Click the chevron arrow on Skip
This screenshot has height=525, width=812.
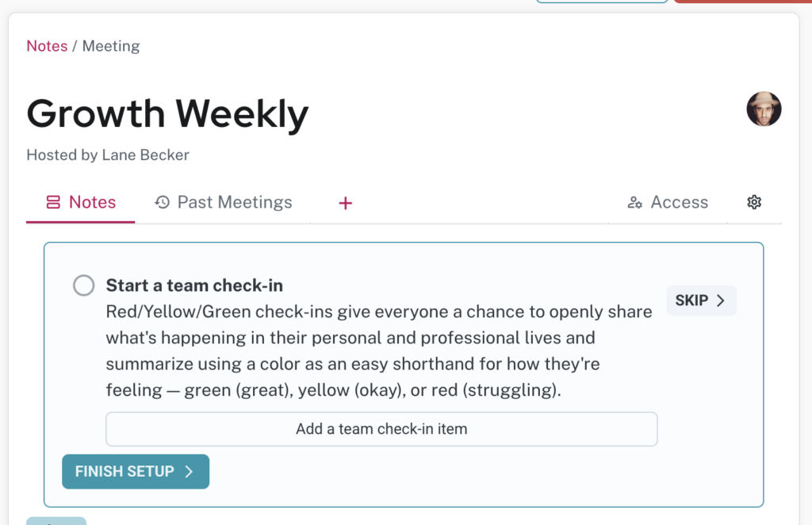click(x=720, y=301)
